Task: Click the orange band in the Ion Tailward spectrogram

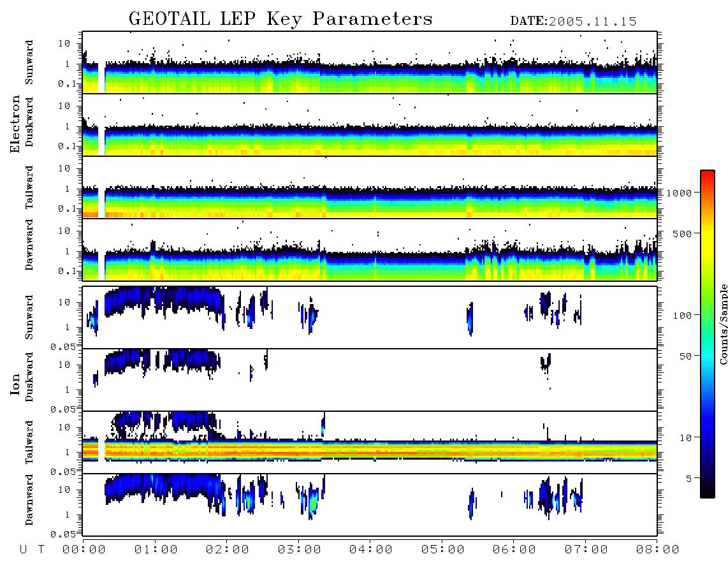Action: 370,451
